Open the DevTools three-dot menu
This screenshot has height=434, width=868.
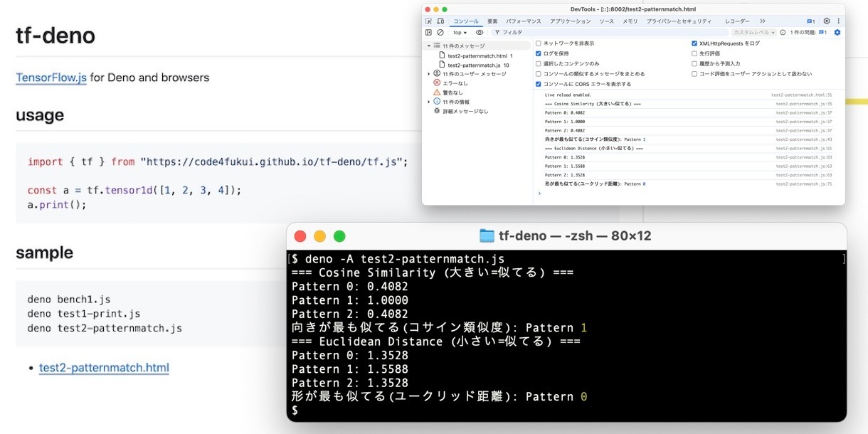click(x=837, y=21)
